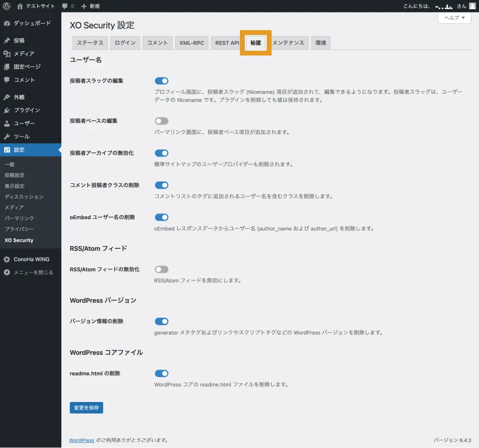Expand the ヘルプ dropdown panel
479x448 pixels.
click(454, 18)
